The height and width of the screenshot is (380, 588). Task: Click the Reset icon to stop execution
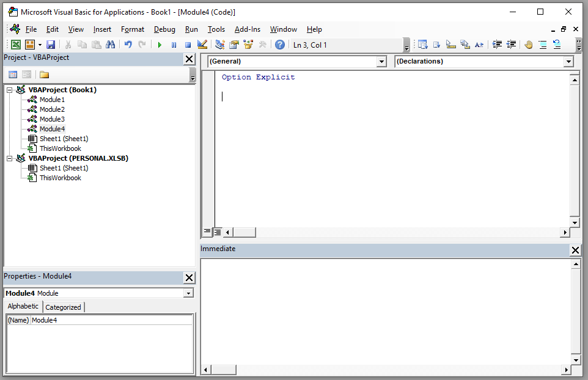click(188, 44)
